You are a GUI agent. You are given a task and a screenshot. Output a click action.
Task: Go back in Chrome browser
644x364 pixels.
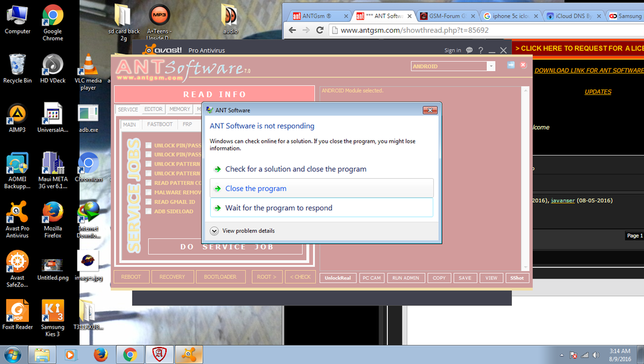[292, 30]
